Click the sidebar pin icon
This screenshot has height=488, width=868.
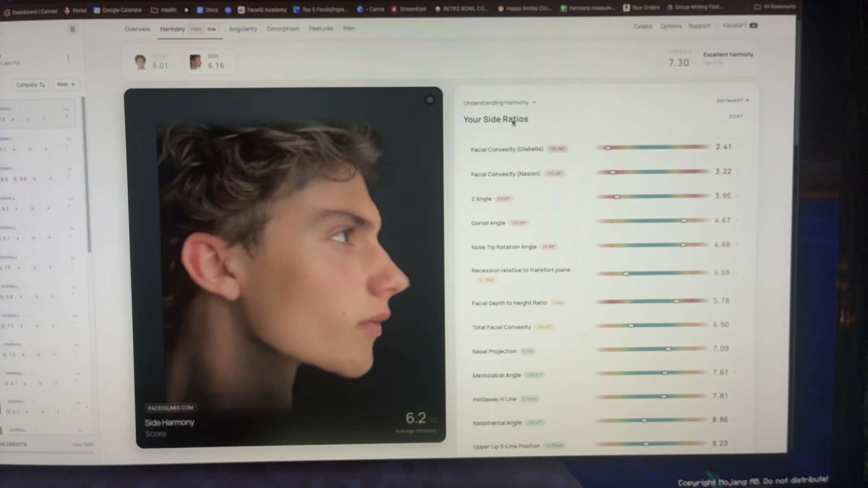pyautogui.click(x=72, y=29)
